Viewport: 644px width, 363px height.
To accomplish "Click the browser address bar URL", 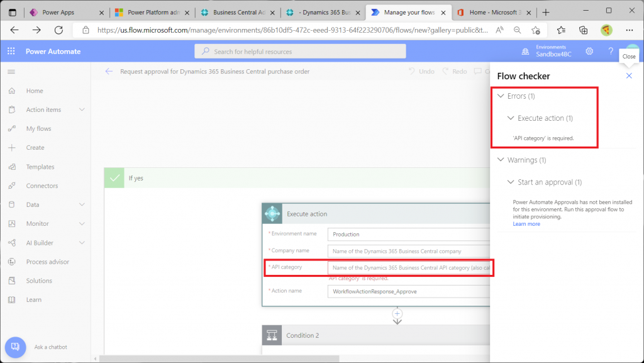I will [x=292, y=30].
